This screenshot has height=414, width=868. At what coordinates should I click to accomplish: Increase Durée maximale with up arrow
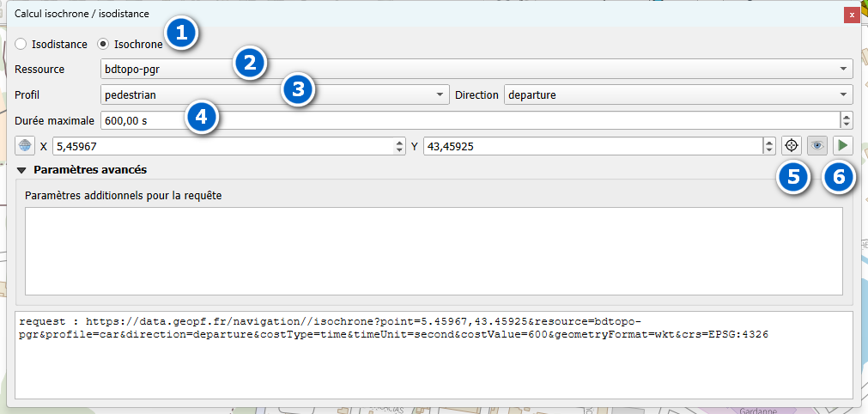[x=847, y=116]
